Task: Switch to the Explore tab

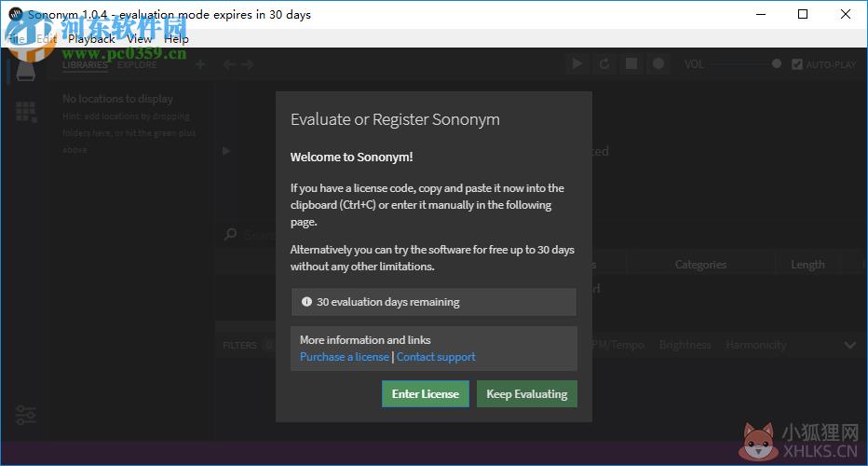Action: point(137,65)
